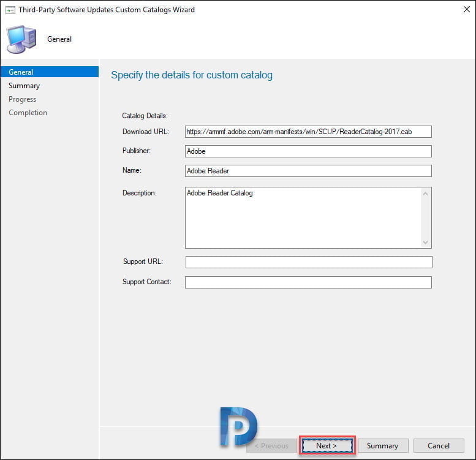
Task: Click the 'Specify the details for custom catalog' heading
Action: click(x=192, y=75)
